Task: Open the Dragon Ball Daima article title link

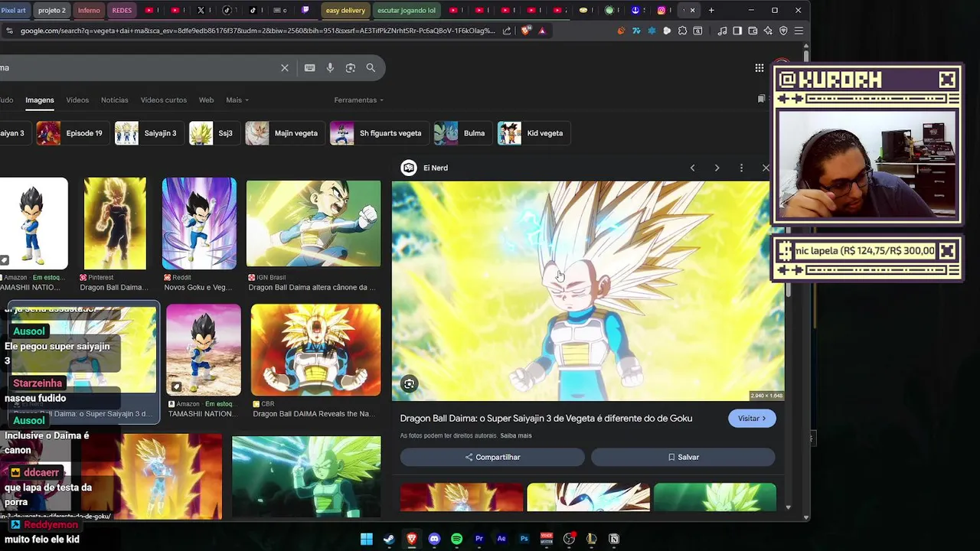Action: click(x=546, y=418)
